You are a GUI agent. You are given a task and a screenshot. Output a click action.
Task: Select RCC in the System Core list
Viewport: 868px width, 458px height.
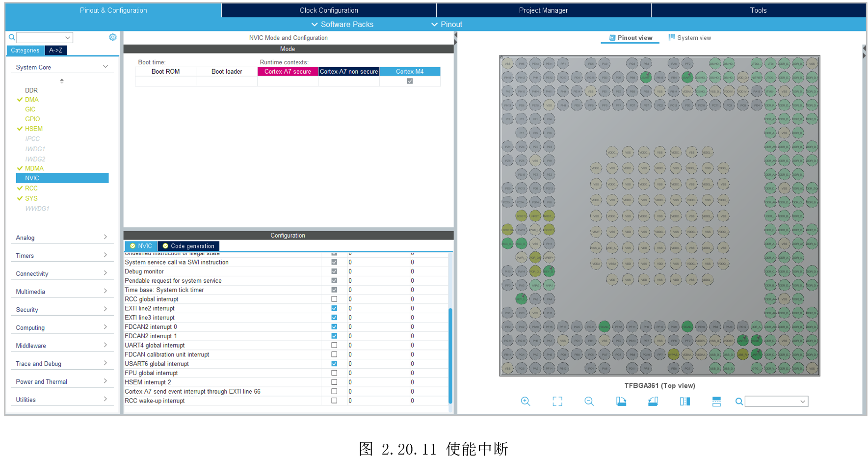pos(31,188)
